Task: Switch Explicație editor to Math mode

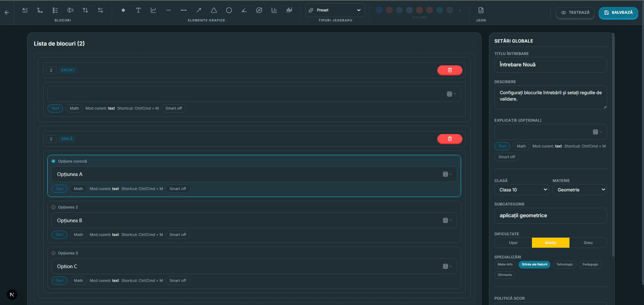Action: [x=521, y=146]
